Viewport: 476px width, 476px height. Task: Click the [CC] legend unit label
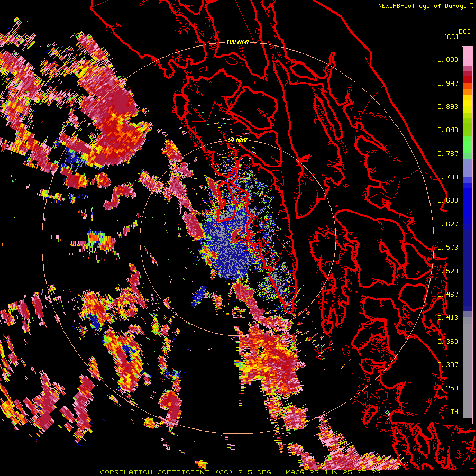[451, 36]
